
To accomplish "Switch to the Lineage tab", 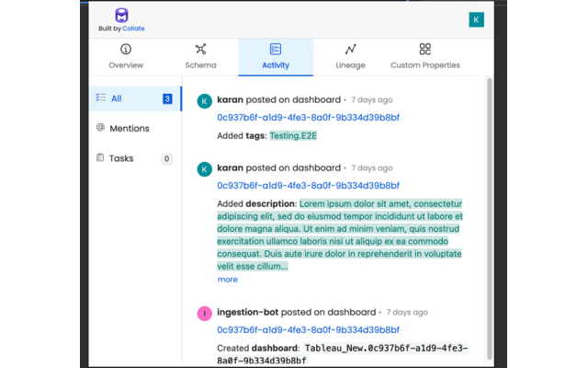I will click(x=350, y=57).
